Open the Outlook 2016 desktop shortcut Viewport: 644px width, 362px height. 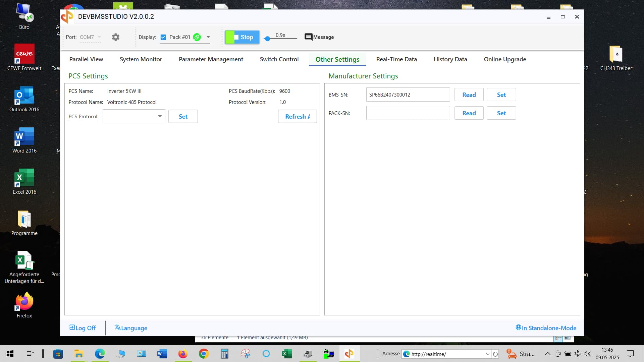coord(24,99)
